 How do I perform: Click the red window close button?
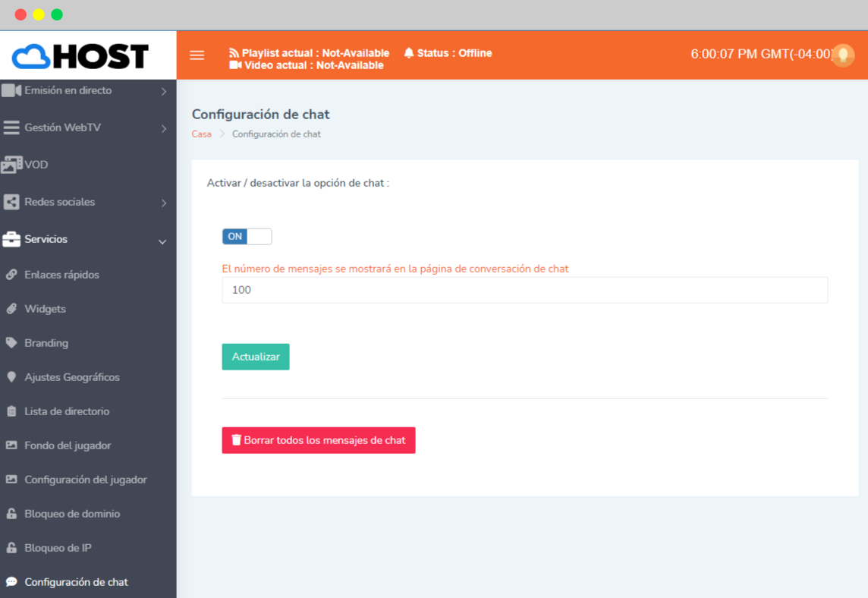[x=20, y=14]
